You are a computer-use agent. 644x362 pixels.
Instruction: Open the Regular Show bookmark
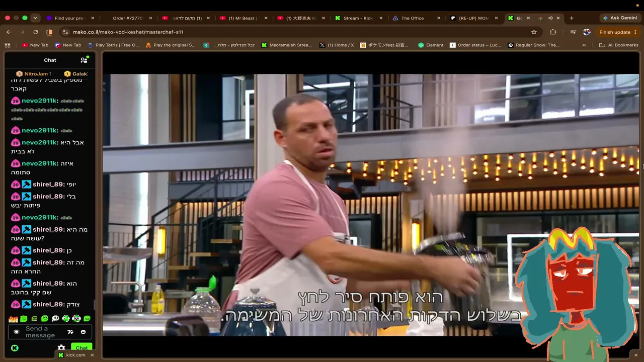click(x=533, y=45)
